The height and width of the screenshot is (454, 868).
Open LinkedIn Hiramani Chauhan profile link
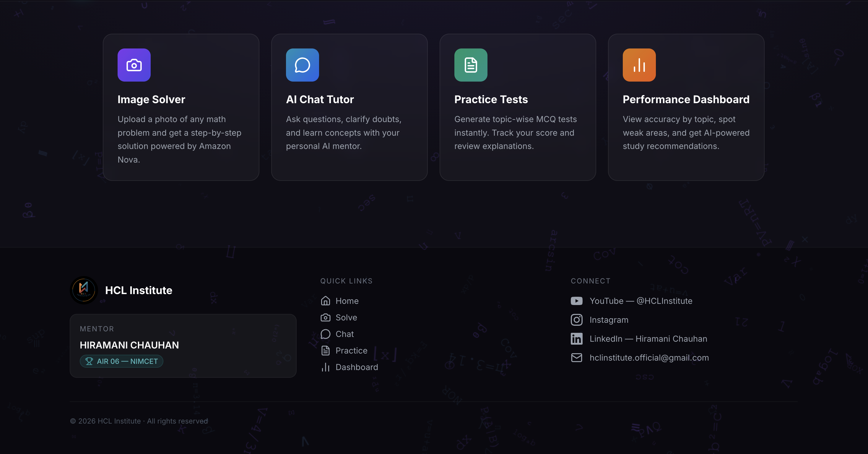[648, 338]
